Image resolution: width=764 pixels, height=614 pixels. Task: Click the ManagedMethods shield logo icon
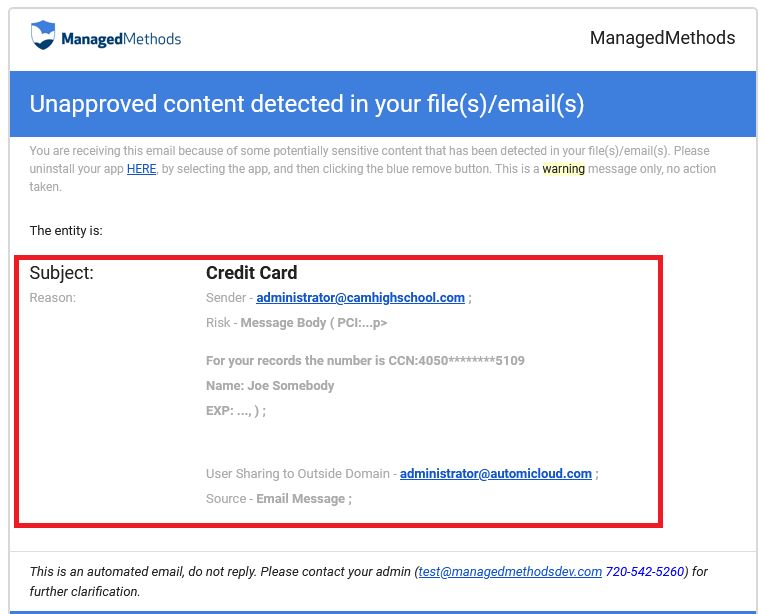(x=43, y=37)
